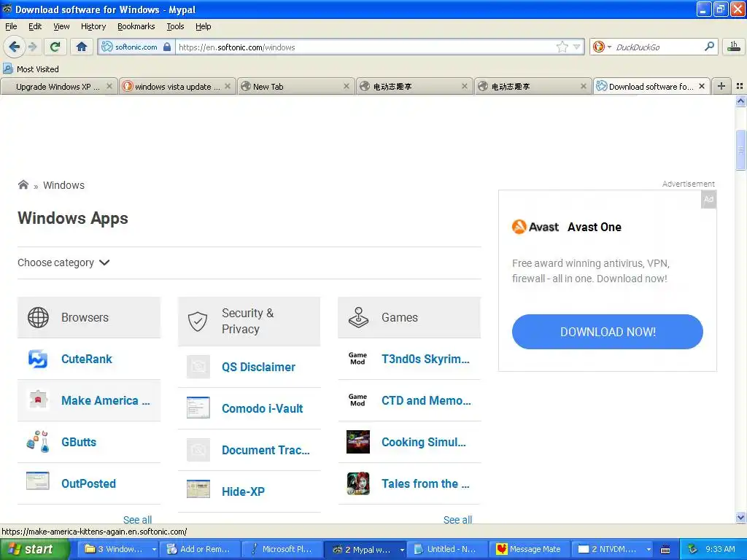
Task: Close the Download software tab
Action: pos(701,86)
